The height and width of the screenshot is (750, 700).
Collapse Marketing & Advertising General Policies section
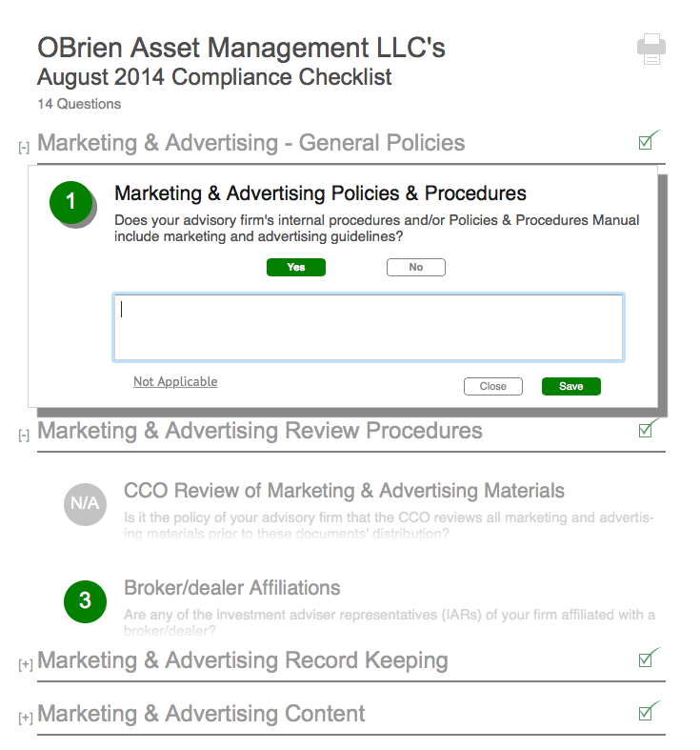pos(25,147)
